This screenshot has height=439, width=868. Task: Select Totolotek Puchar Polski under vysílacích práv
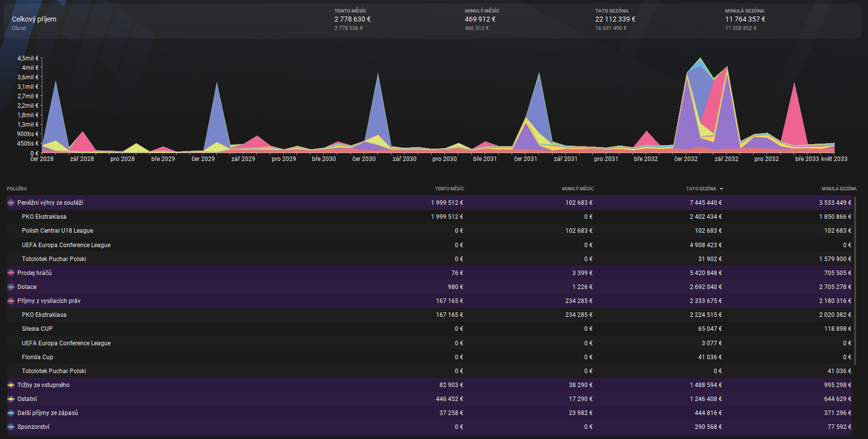[431, 371]
